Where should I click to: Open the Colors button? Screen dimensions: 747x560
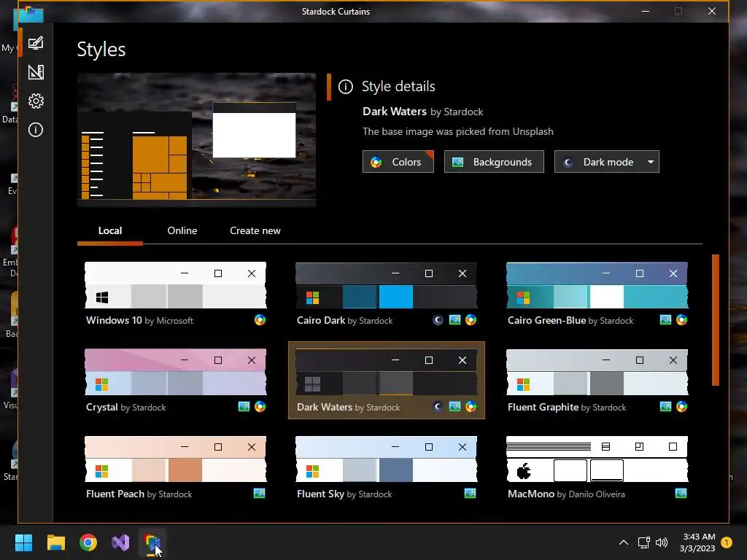point(398,162)
